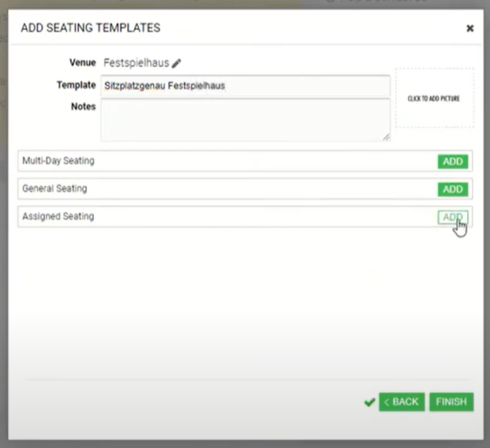Click the Notes field label
The width and height of the screenshot is (490, 448).
83,106
